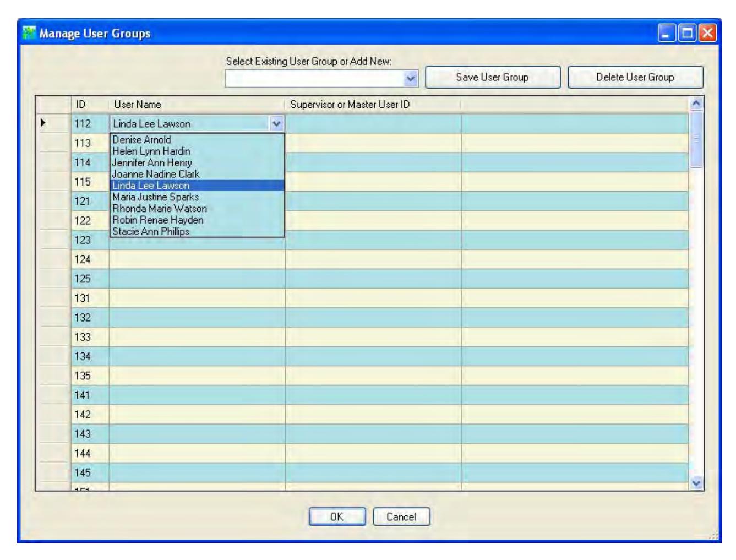Click the ID cell 143
736x560 pixels.
pyautogui.click(x=90, y=434)
